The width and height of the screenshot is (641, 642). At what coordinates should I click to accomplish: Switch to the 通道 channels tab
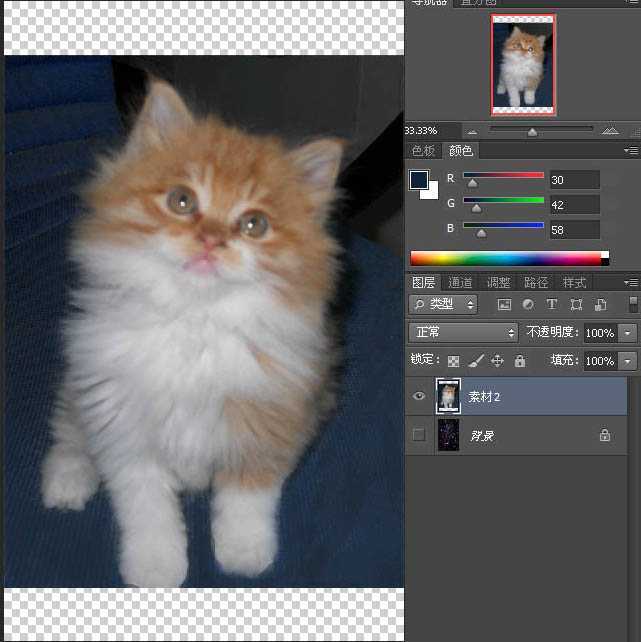click(460, 283)
